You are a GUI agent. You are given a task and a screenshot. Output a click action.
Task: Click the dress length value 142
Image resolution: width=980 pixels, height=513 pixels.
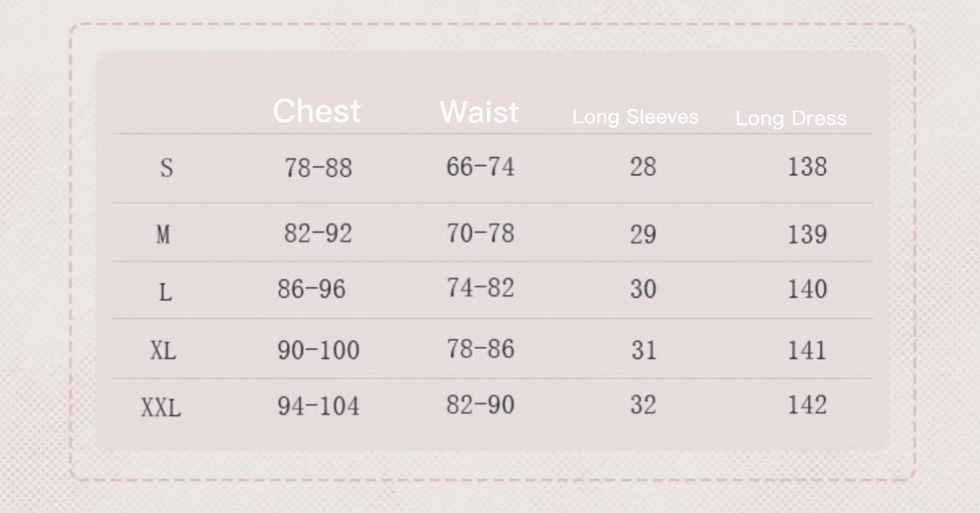[x=806, y=406]
